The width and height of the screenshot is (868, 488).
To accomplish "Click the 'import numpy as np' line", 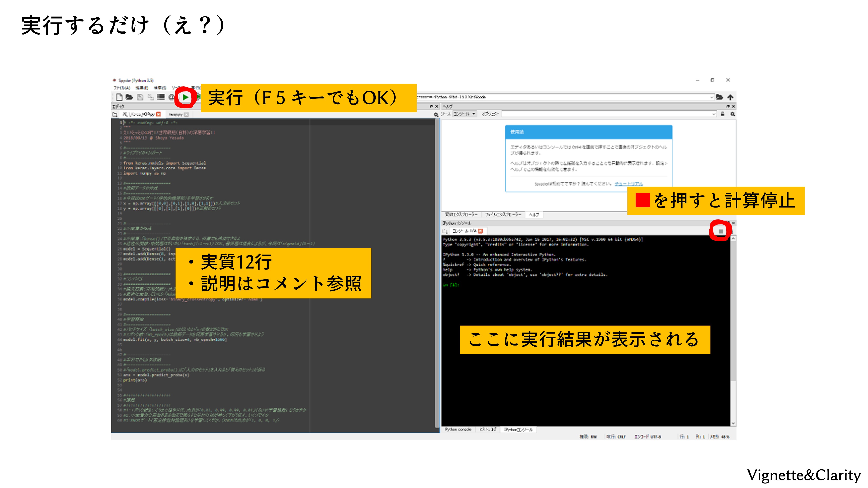I will [x=145, y=174].
